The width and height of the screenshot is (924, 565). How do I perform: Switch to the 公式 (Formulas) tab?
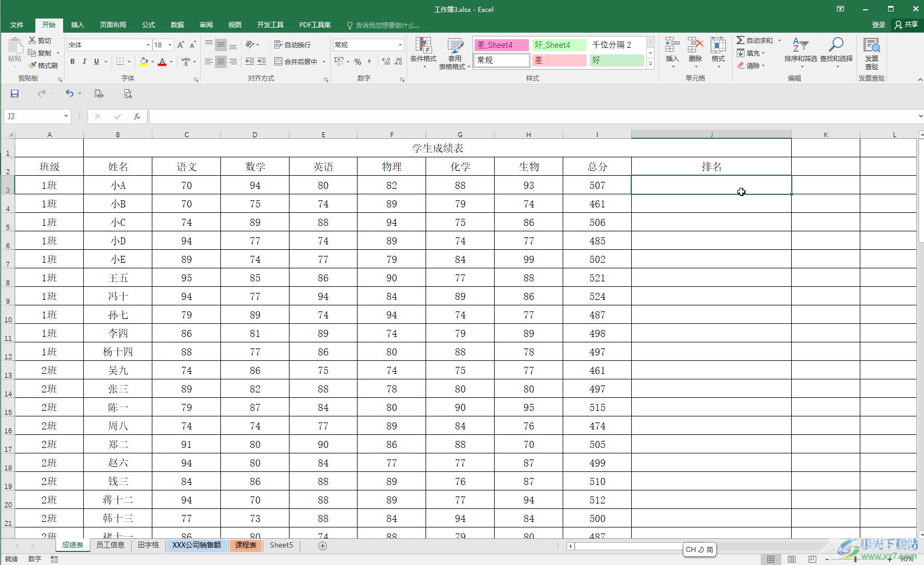[149, 24]
